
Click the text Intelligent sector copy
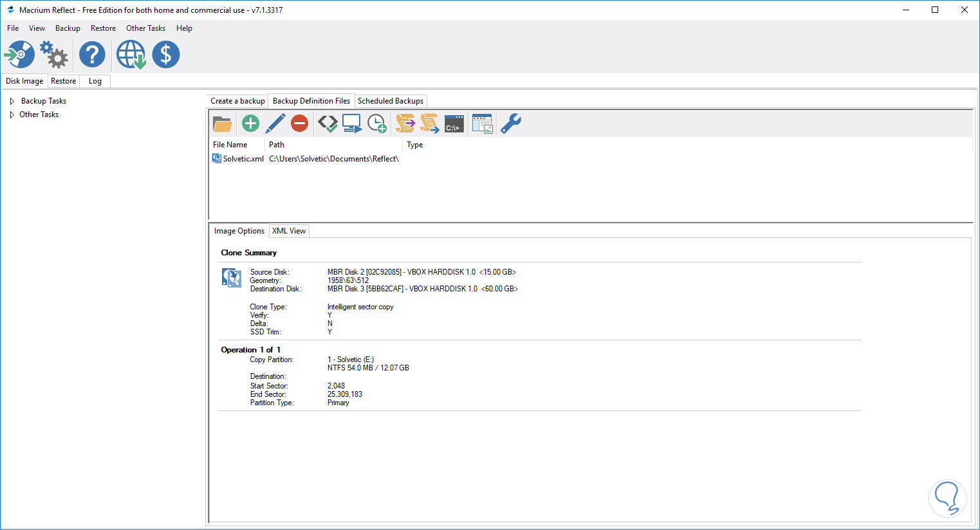click(360, 307)
